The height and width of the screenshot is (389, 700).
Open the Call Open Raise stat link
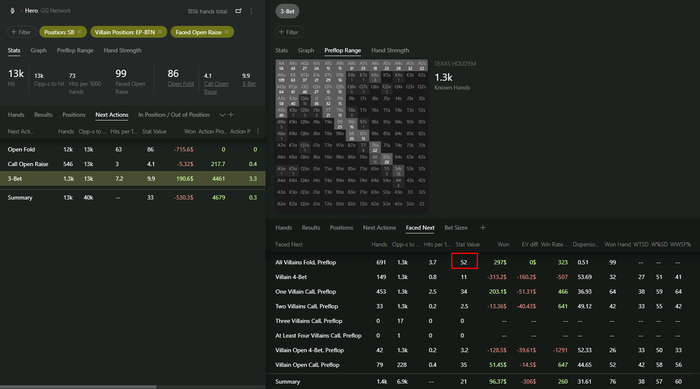click(x=216, y=88)
